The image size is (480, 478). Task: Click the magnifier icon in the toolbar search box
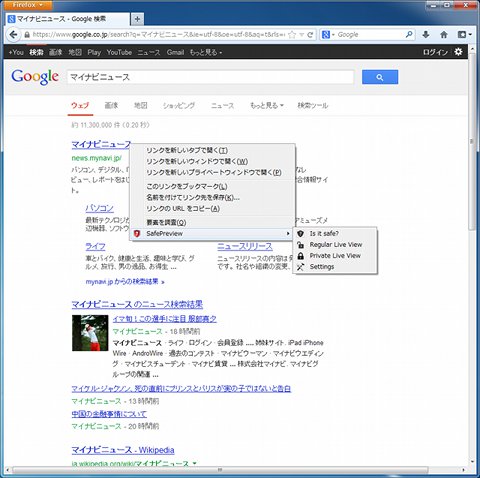pos(409,34)
